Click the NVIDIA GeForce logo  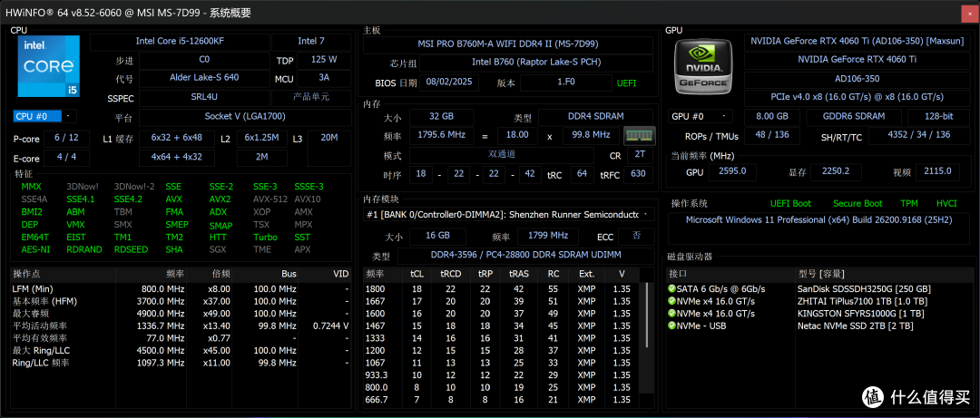click(703, 67)
